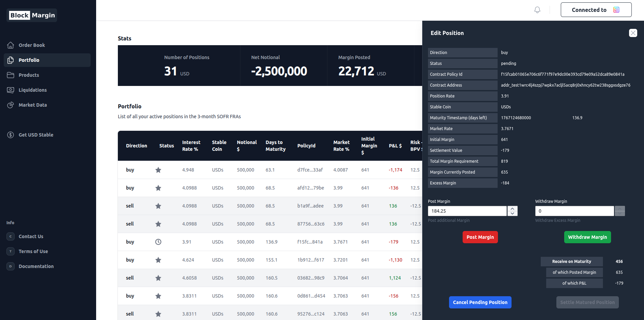Open the wallet icon beside Connected to

[x=616, y=10]
